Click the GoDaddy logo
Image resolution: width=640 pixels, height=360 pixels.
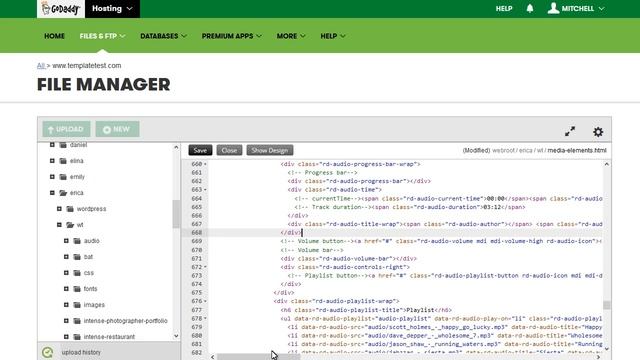tap(60, 9)
